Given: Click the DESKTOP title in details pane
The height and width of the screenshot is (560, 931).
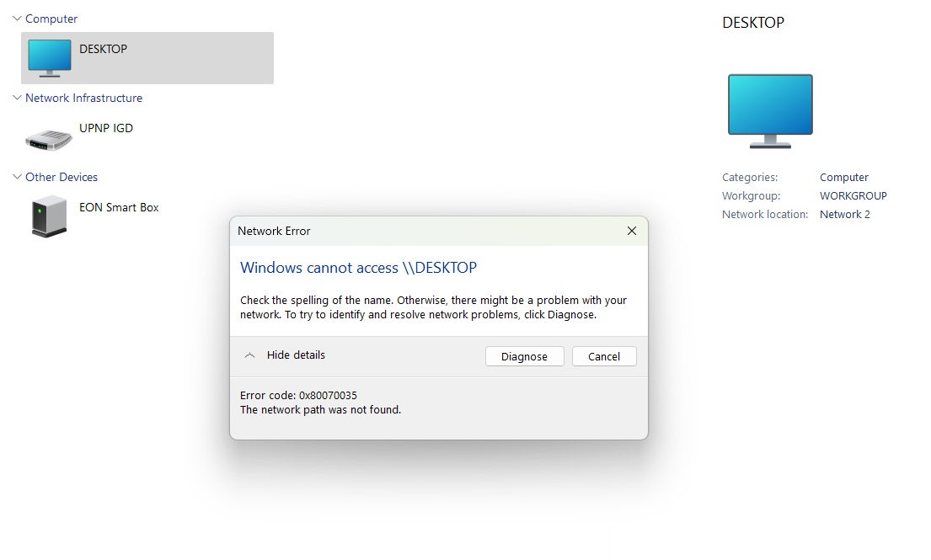Looking at the screenshot, I should coord(753,23).
